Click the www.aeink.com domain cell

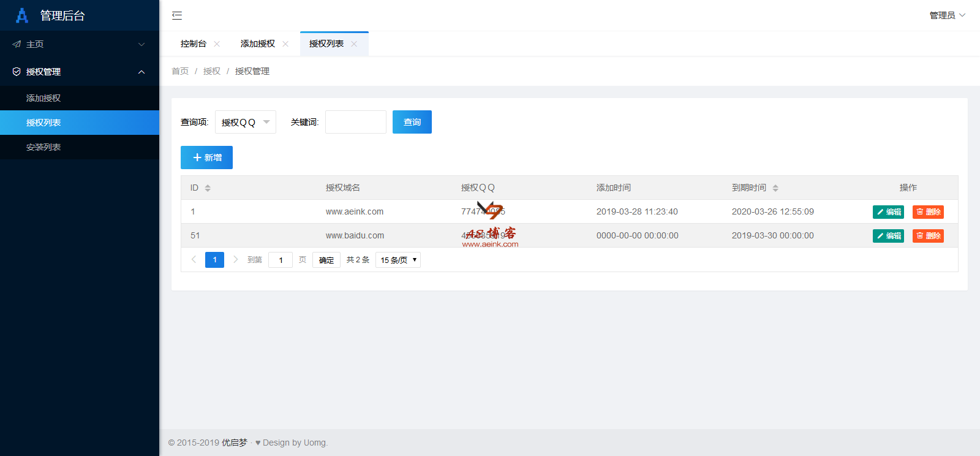pos(355,211)
